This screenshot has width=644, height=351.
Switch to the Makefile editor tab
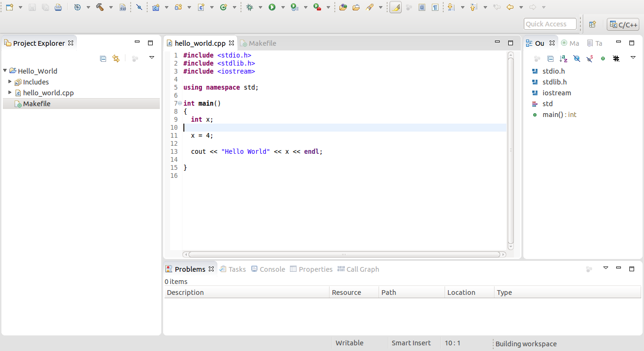[258, 43]
